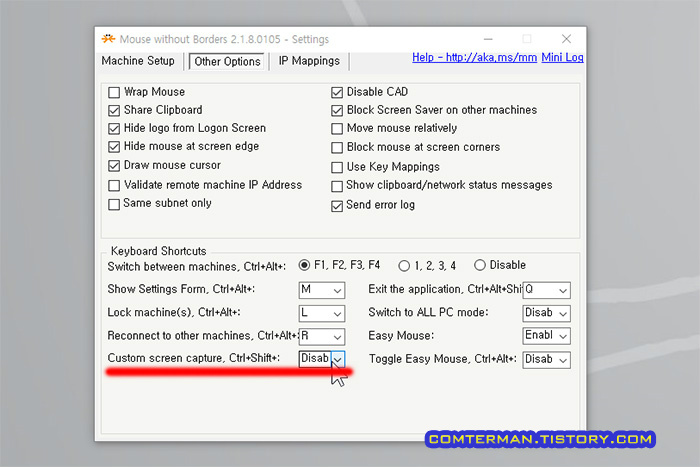The width and height of the screenshot is (700, 467).
Task: Click the 'Switch to ALL PC mode:' label
Action: (x=428, y=313)
